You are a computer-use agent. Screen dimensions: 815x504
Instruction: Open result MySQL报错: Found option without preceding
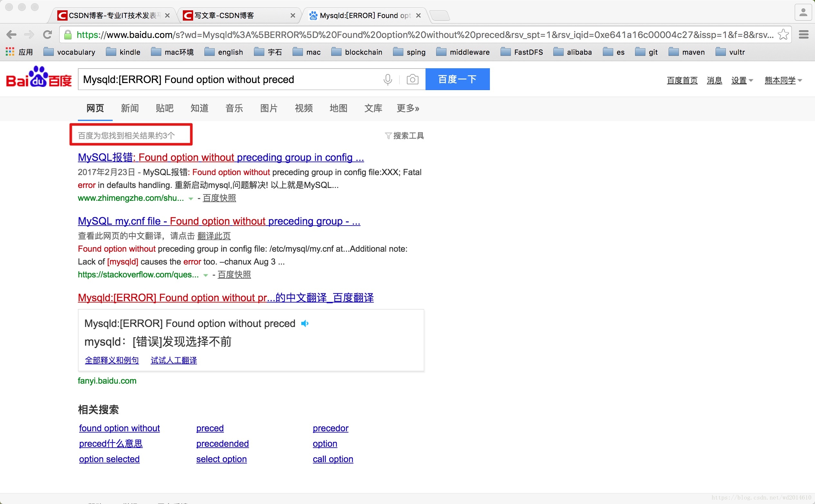point(221,157)
